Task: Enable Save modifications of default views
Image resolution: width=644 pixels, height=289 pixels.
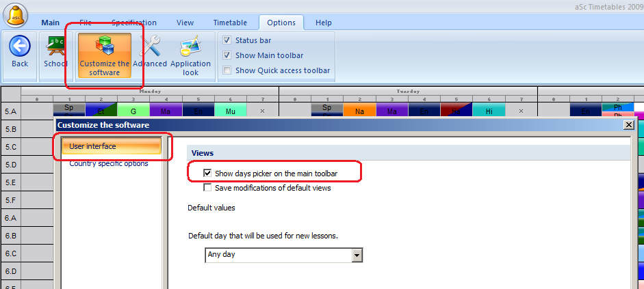Action: [207, 188]
